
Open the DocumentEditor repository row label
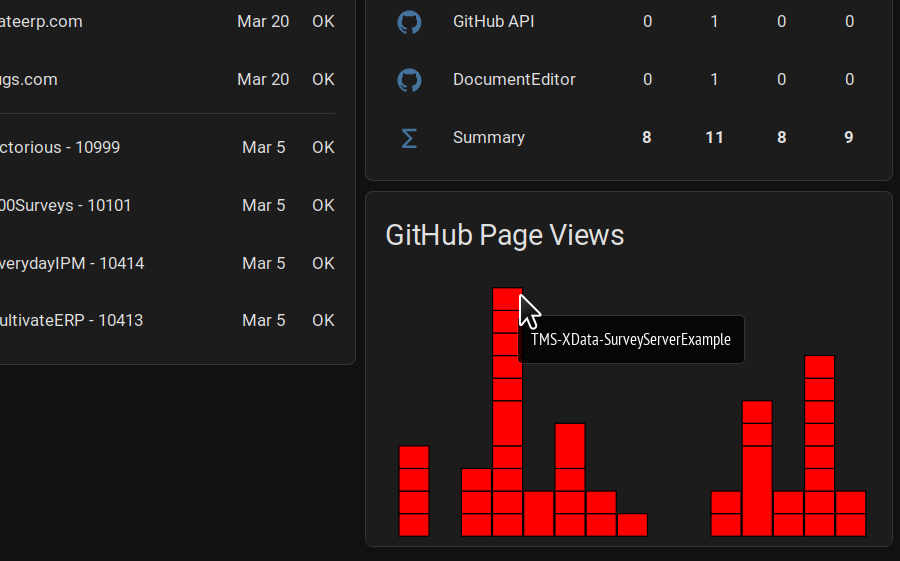click(514, 79)
